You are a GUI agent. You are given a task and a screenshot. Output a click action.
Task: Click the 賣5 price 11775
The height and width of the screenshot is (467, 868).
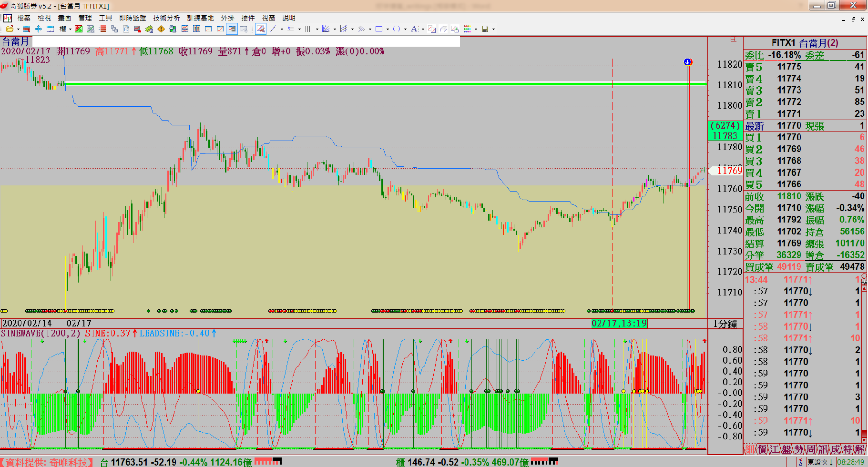click(x=789, y=67)
